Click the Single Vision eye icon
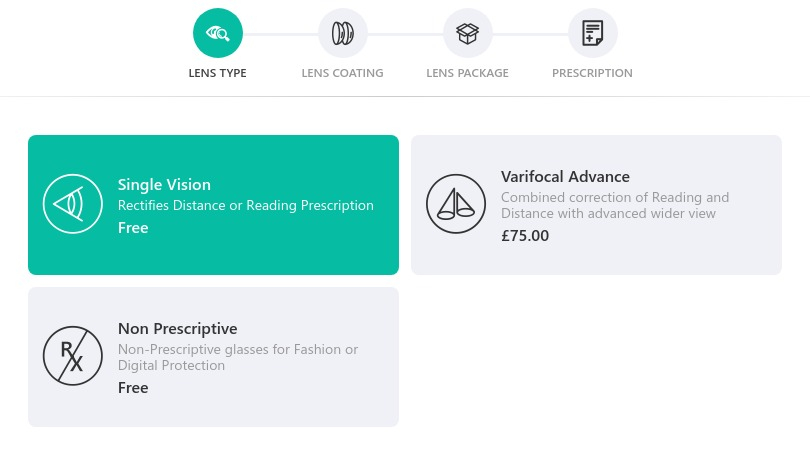 pos(73,204)
